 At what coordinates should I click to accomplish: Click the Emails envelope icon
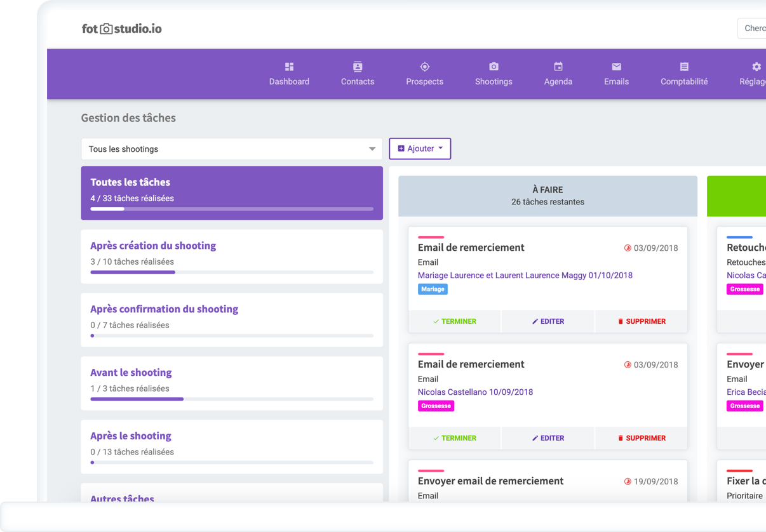616,67
